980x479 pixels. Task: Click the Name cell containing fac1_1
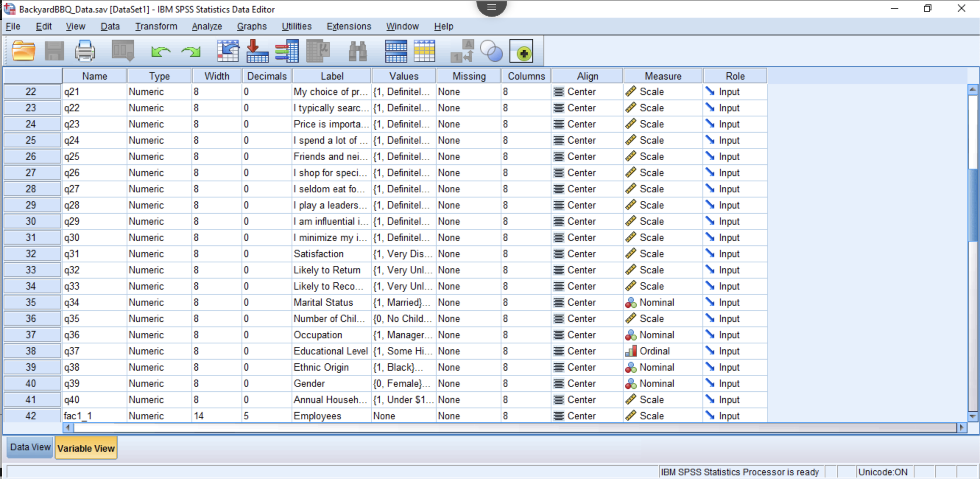click(x=95, y=415)
